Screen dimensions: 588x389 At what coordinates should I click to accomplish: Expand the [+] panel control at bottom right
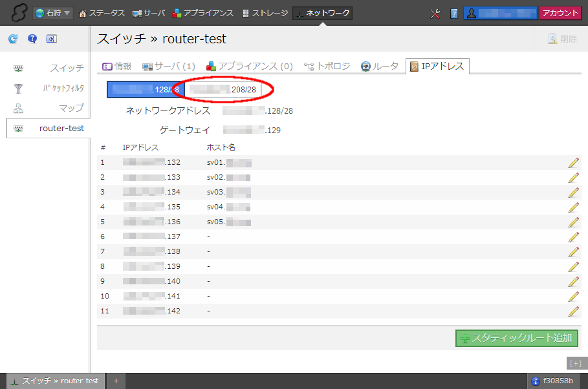tap(575, 363)
